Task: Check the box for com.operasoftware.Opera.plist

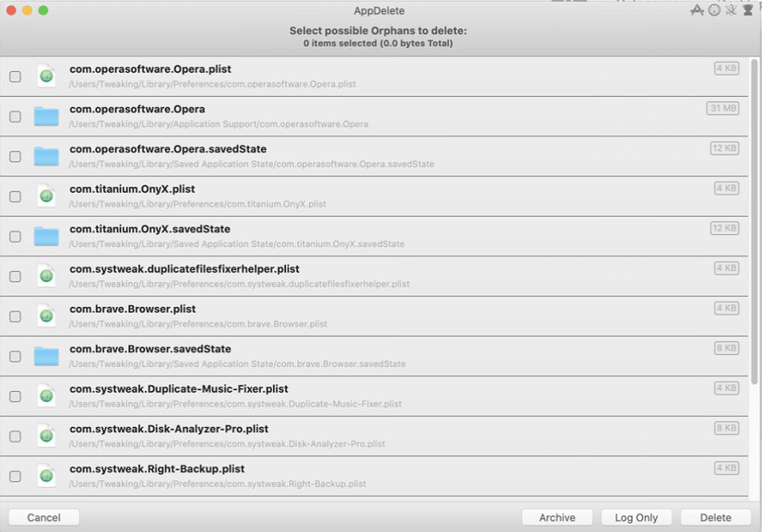Action: [15, 77]
